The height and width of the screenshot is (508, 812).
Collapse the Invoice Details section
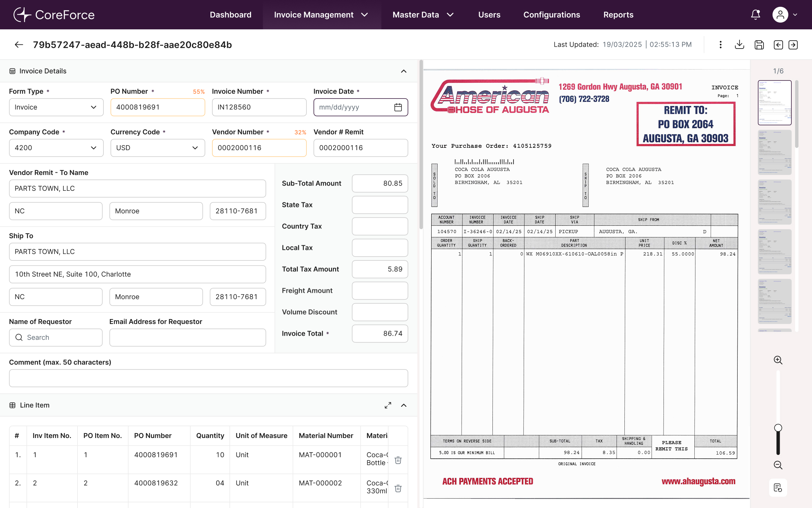(404, 71)
